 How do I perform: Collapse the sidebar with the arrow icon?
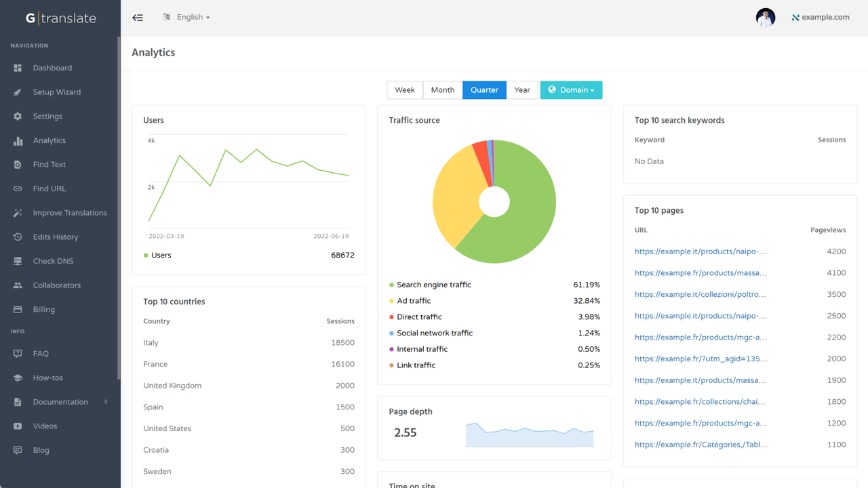click(x=138, y=18)
